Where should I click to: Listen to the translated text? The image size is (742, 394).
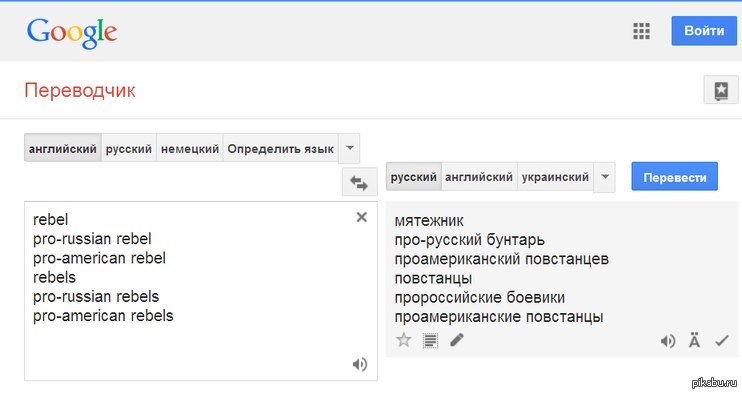coord(668,341)
